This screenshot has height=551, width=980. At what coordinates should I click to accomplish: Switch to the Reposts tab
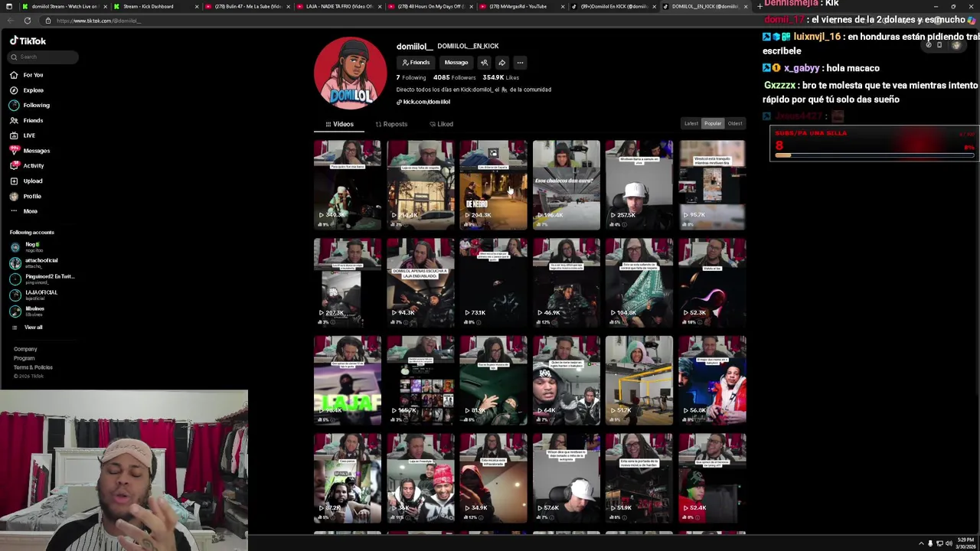coord(391,124)
